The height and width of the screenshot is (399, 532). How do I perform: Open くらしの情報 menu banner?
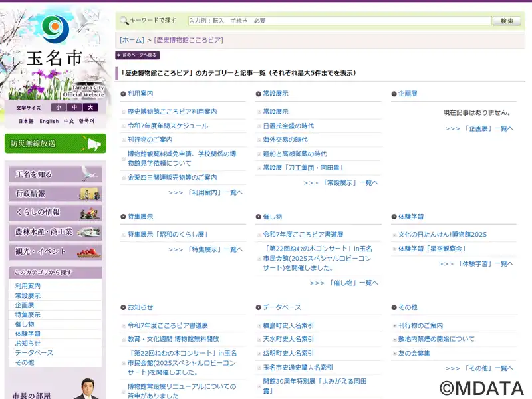55,213
